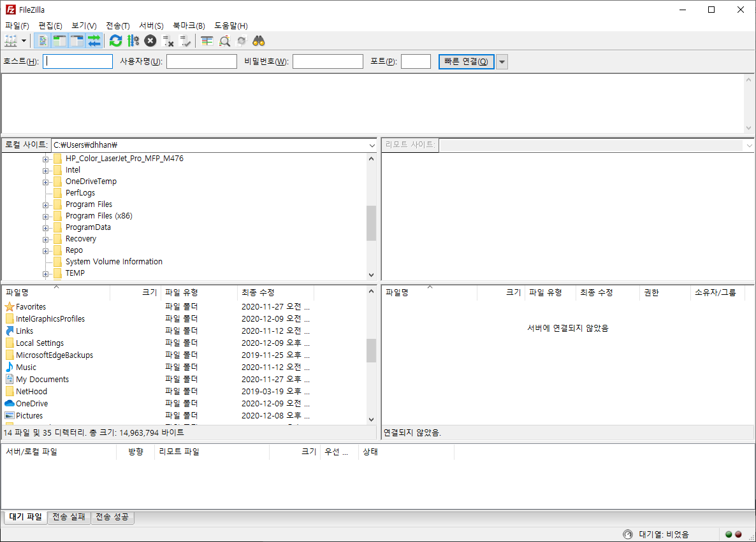The height and width of the screenshot is (542, 756).
Task: Open the 북마크(B) menu
Action: (x=189, y=25)
